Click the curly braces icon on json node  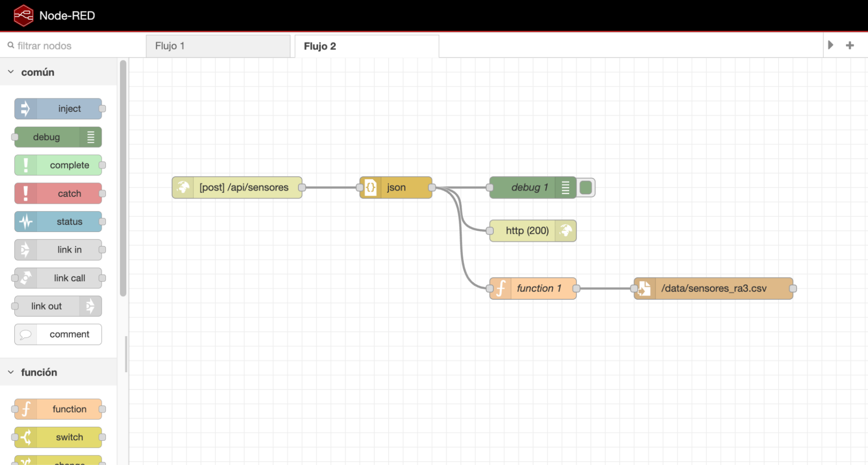(370, 187)
